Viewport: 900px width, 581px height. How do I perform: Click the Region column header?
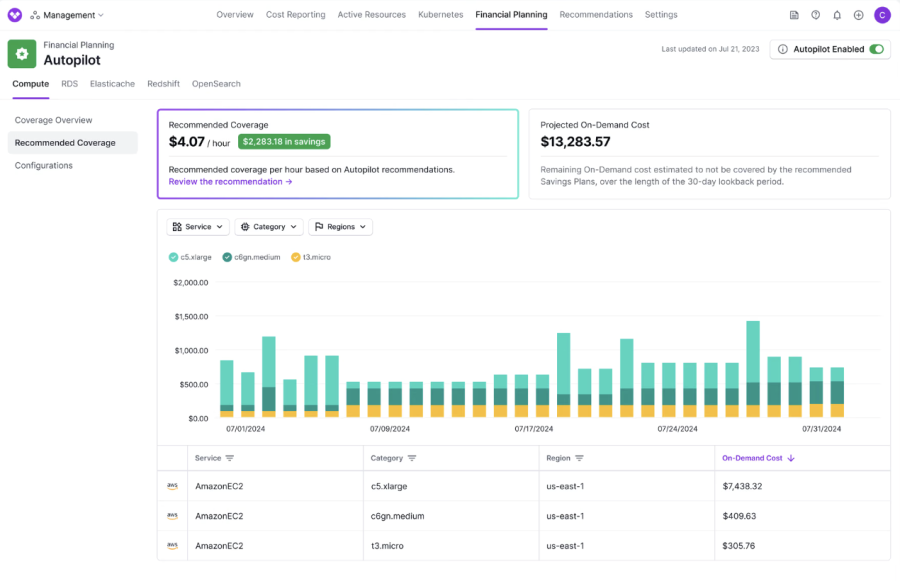click(558, 458)
